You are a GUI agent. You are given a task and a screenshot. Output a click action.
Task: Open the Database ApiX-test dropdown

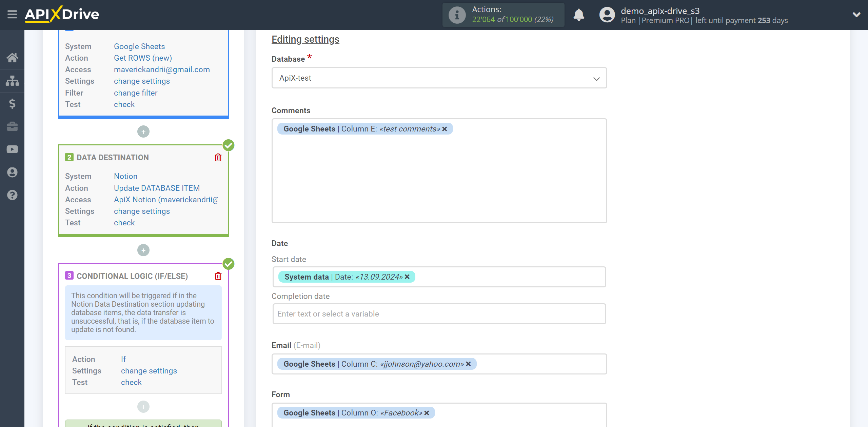(x=439, y=78)
